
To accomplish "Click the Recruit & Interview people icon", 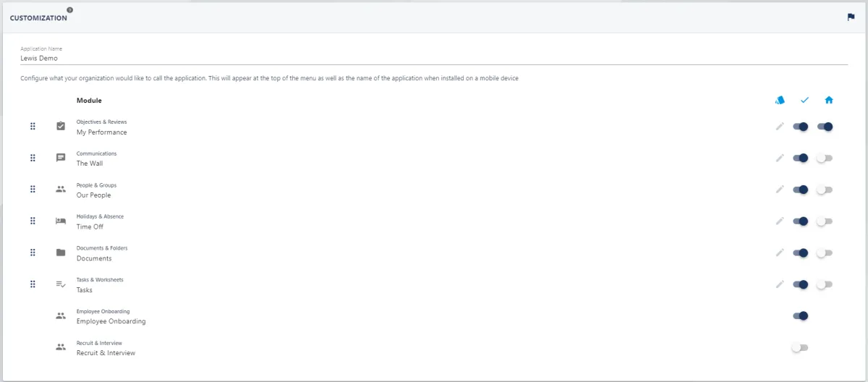I will (61, 347).
